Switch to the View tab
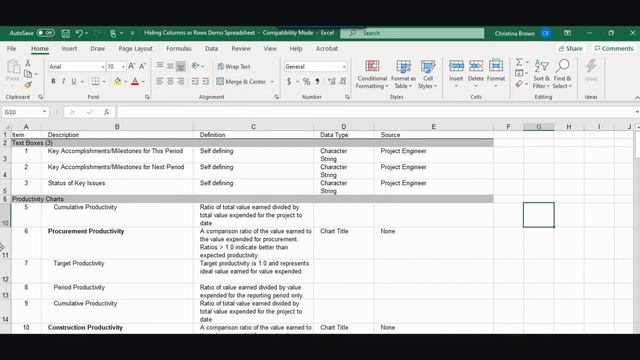This screenshot has height=360, width=640. point(270,49)
